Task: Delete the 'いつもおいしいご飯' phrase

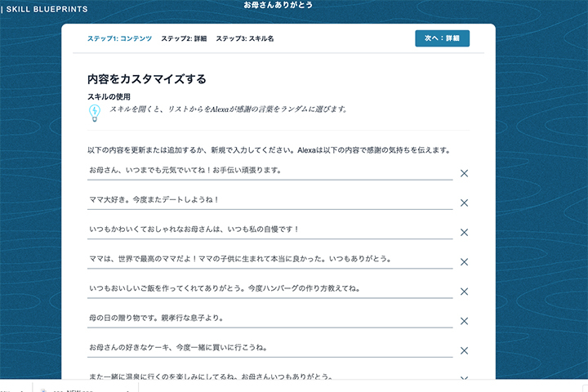Action: (464, 292)
